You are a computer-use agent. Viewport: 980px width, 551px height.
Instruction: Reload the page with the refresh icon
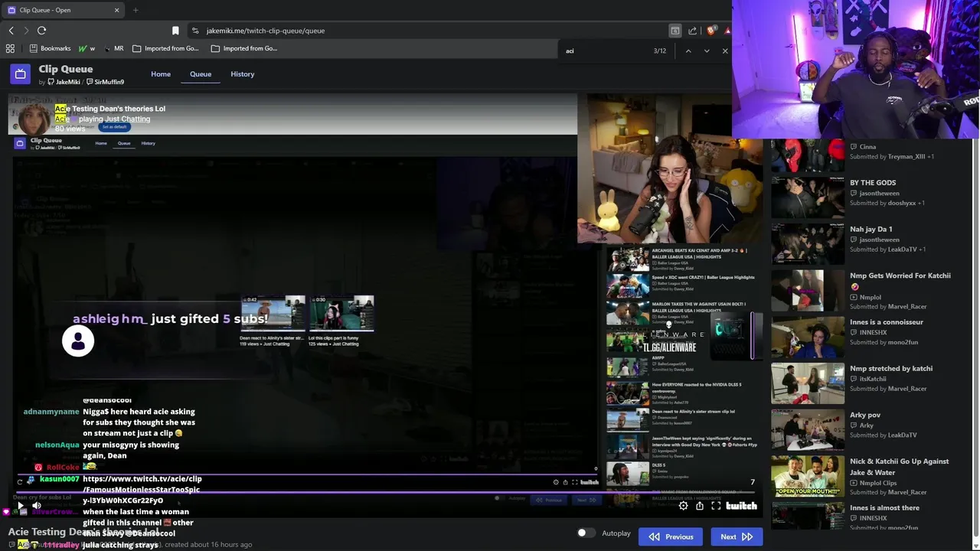pyautogui.click(x=41, y=31)
